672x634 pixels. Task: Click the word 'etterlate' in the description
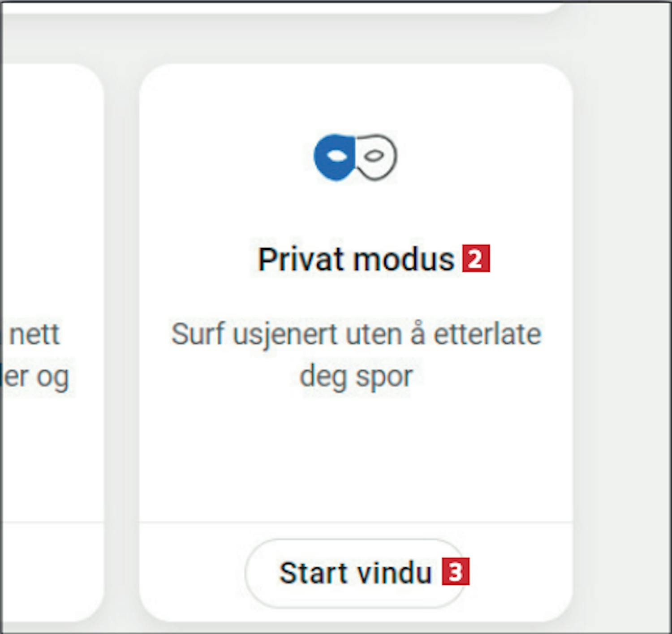coord(487,334)
